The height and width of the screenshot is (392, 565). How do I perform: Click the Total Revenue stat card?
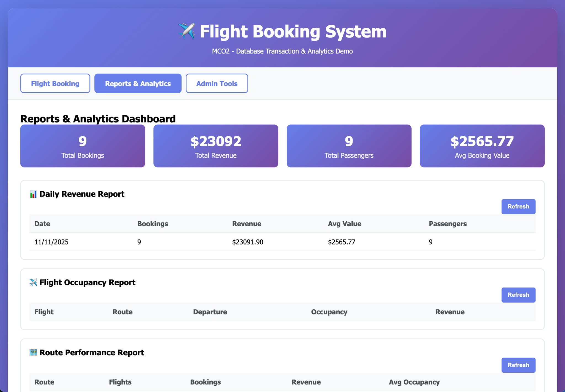[x=216, y=146]
